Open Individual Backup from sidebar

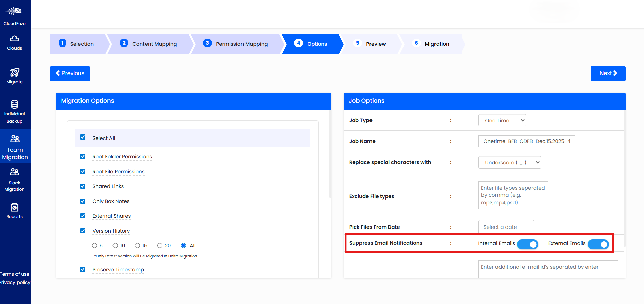tap(14, 111)
